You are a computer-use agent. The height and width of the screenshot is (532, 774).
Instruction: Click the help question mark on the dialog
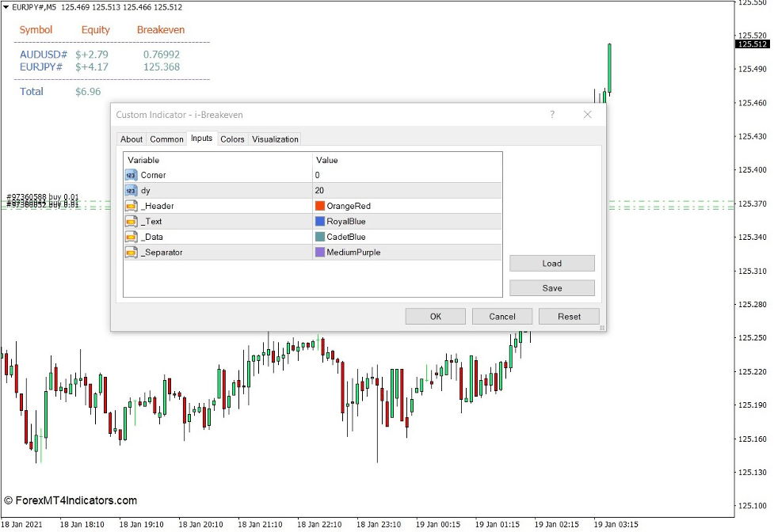(x=552, y=115)
